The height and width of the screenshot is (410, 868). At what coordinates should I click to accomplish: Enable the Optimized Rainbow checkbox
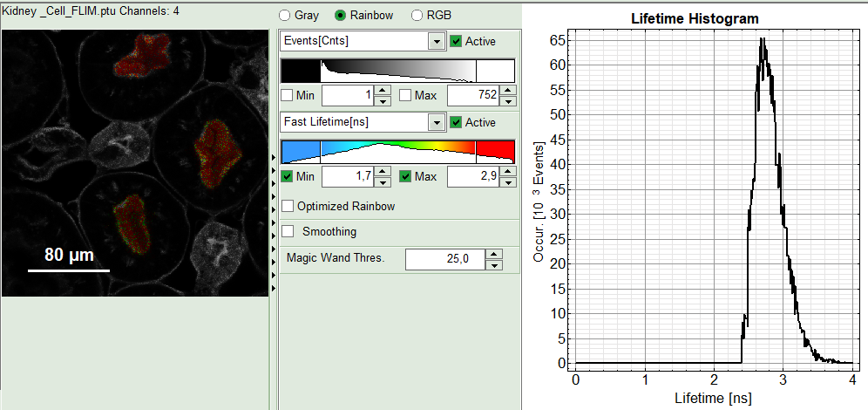[288, 206]
